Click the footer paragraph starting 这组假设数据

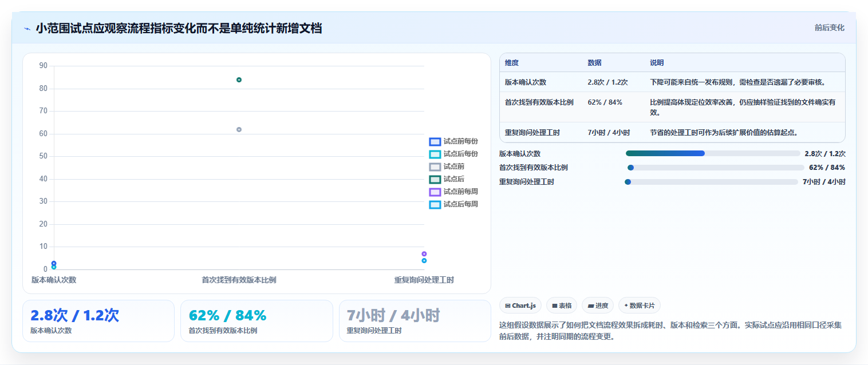tap(670, 331)
